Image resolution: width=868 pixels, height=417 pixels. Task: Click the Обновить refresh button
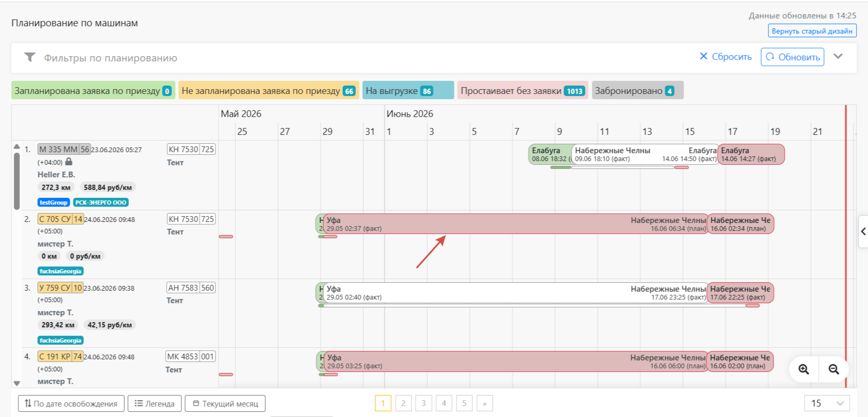point(793,57)
